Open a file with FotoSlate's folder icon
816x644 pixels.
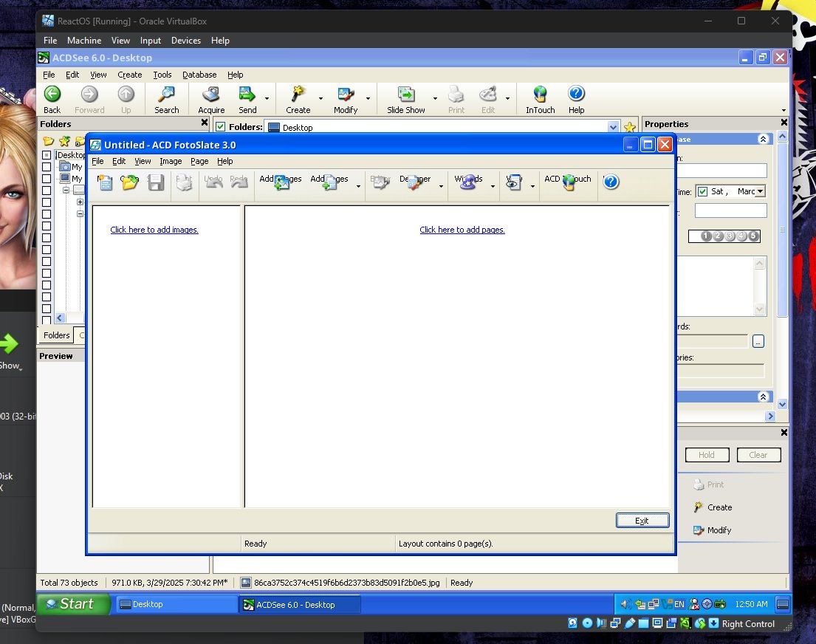[129, 182]
